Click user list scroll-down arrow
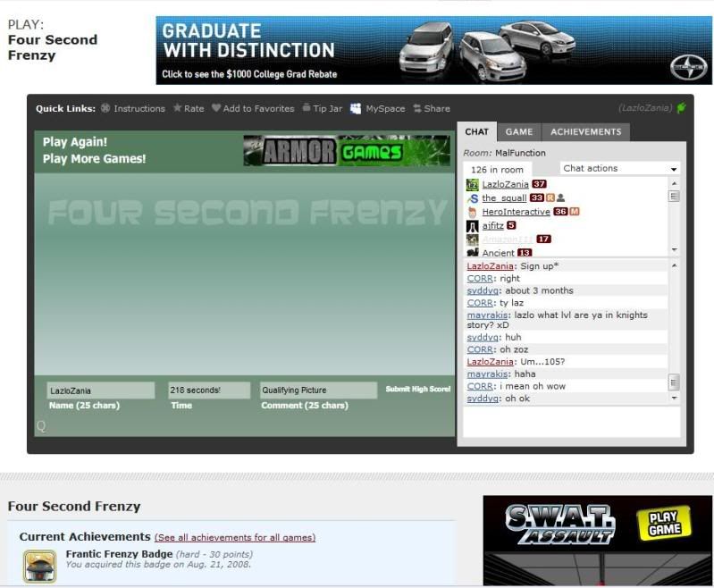This screenshot has height=588, width=714. click(674, 250)
